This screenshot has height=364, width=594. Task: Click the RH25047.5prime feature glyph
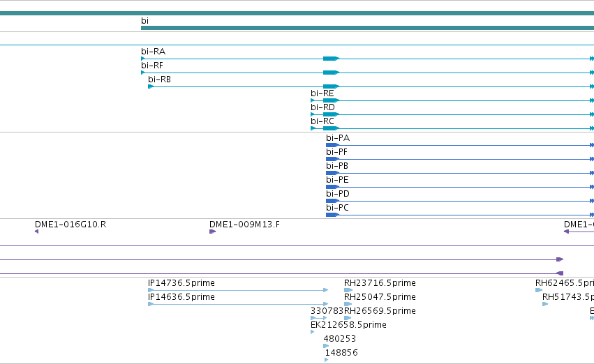coord(348,304)
